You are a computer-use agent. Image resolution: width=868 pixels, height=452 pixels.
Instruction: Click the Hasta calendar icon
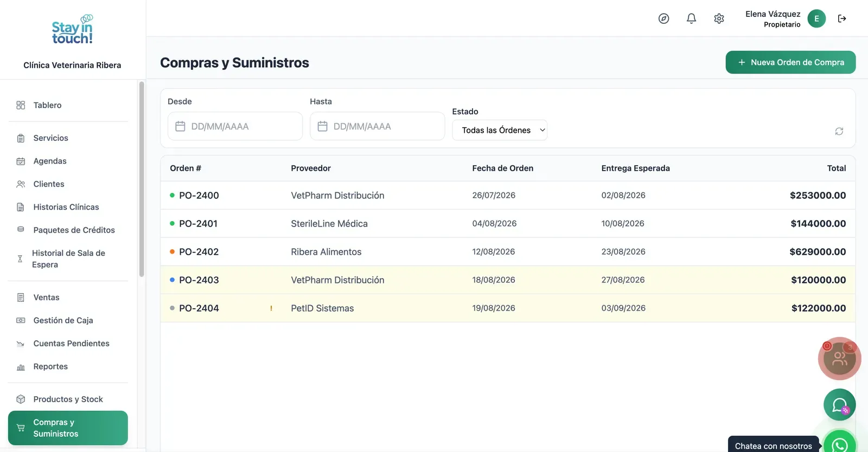click(322, 126)
